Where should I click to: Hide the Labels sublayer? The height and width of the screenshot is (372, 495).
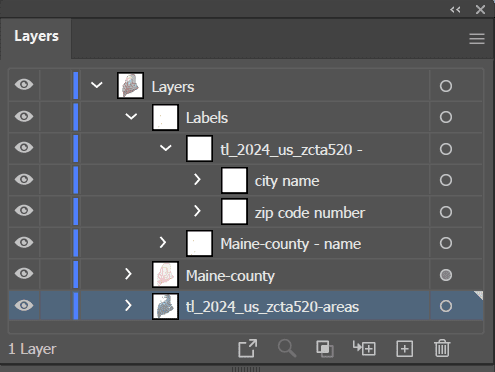24,116
